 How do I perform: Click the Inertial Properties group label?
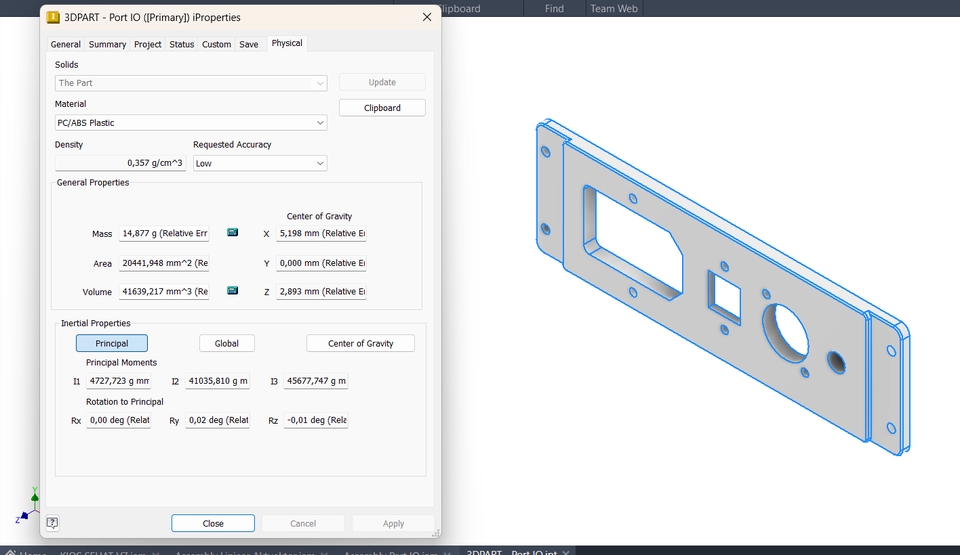[96, 323]
